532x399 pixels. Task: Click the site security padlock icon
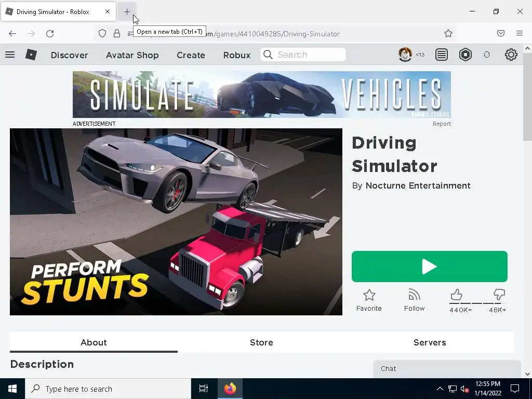click(117, 33)
